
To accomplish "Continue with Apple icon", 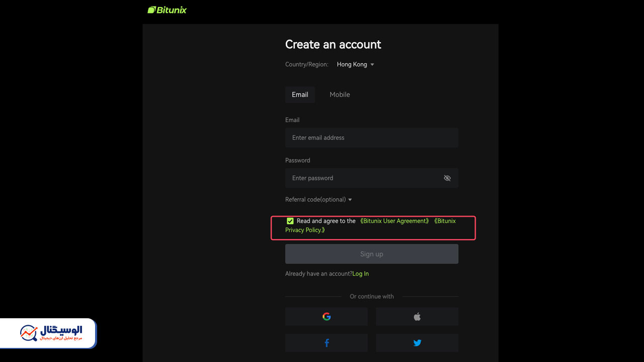I will (417, 317).
